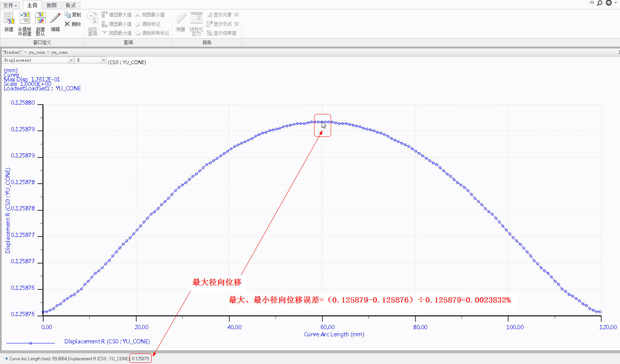Click 显示元素 ID tool
This screenshot has width=620, height=364.
223,15
